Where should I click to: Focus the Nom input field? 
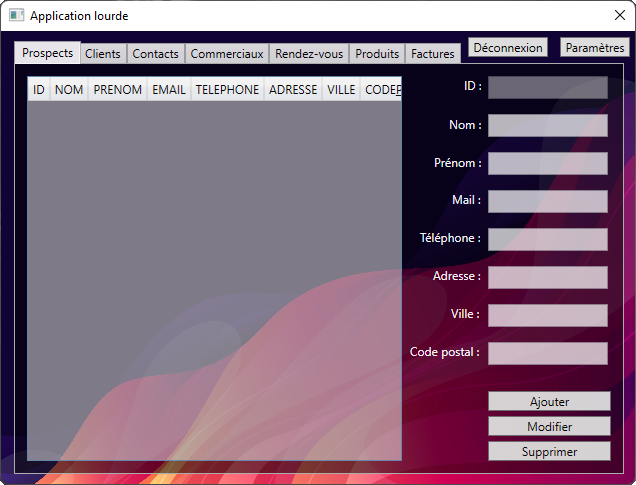(547, 125)
